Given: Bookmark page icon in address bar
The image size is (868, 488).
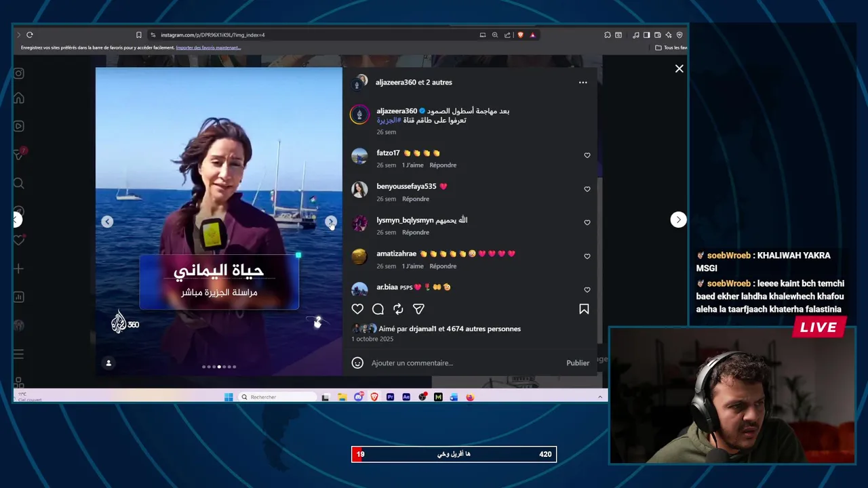Looking at the screenshot, I should tap(138, 35).
